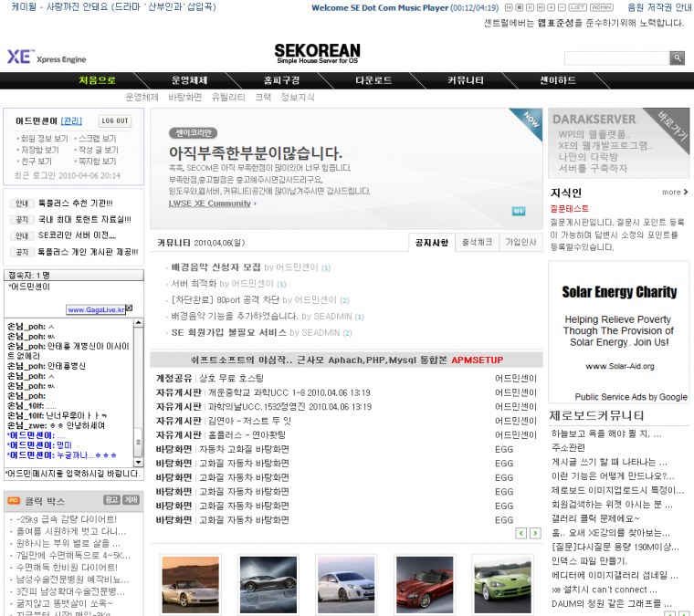Open the music player LIST button
The image size is (694, 616).
click(578, 7)
